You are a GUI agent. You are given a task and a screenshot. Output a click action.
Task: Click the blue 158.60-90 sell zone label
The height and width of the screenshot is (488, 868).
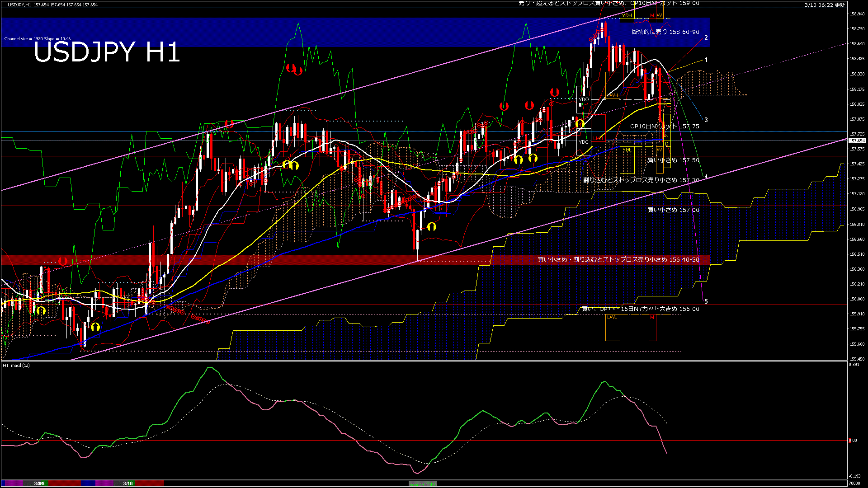click(x=665, y=32)
